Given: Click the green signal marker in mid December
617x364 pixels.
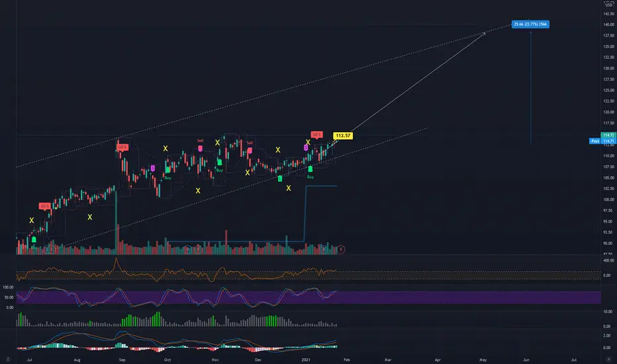Looking at the screenshot, I should (280, 179).
